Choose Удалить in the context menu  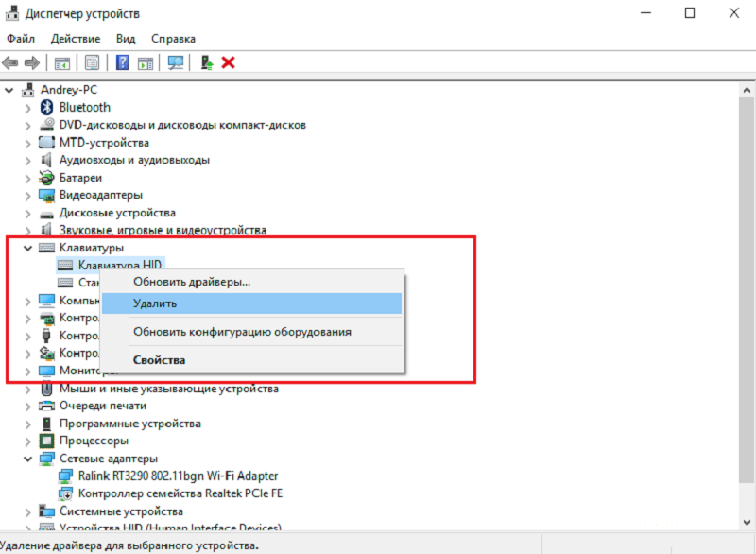(x=251, y=303)
